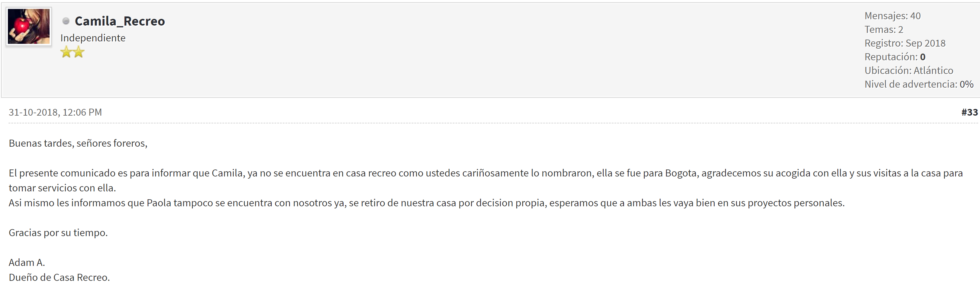The image size is (980, 300).
Task: Open the reputation value 0 link
Action: point(922,57)
